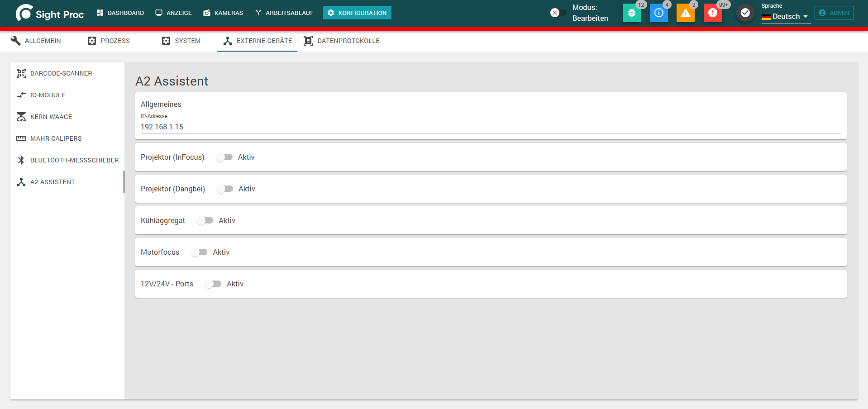Open the red errors icon
This screenshot has width=868, height=409.
click(x=713, y=13)
